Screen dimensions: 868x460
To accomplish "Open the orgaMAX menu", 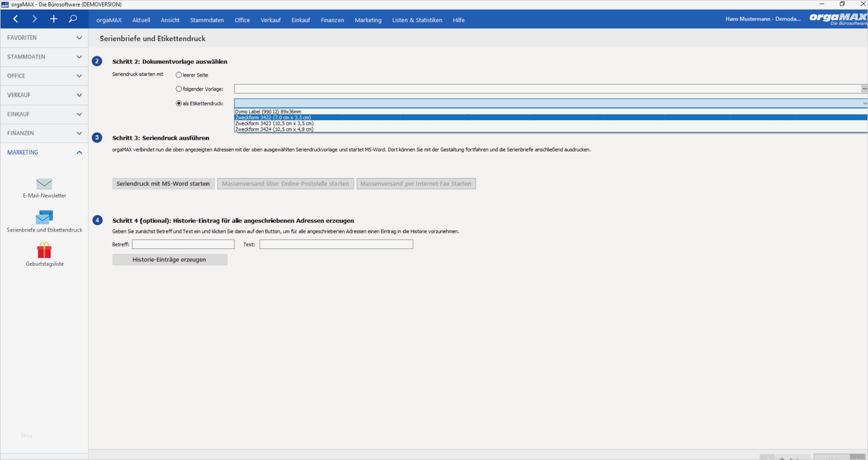I will tap(109, 20).
